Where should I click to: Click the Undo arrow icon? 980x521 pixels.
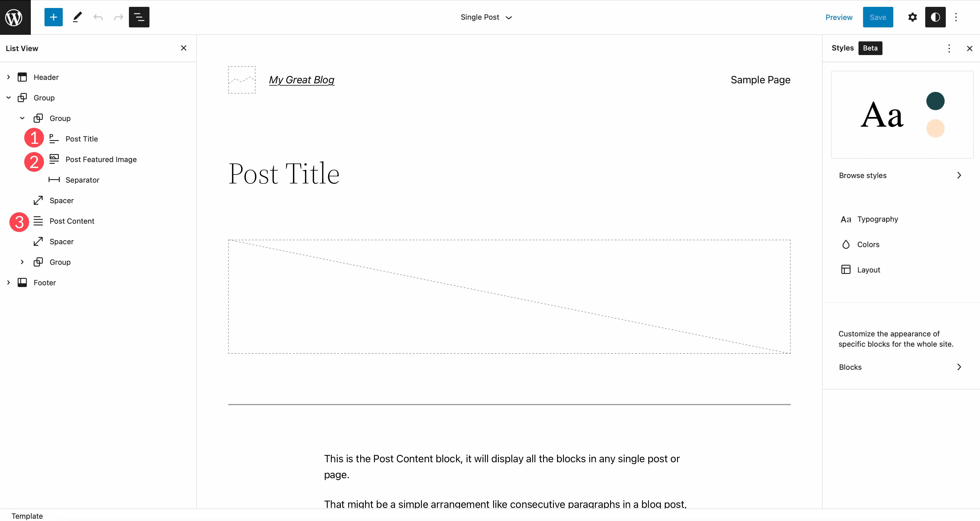point(98,17)
